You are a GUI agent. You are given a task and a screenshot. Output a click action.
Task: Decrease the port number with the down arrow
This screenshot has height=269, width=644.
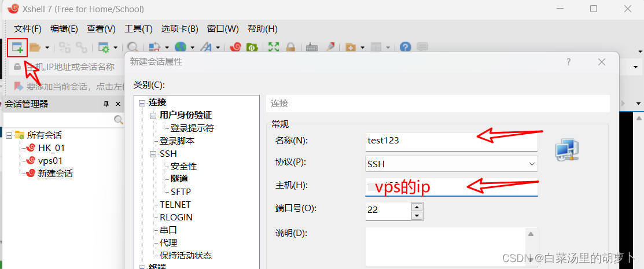coord(417,216)
